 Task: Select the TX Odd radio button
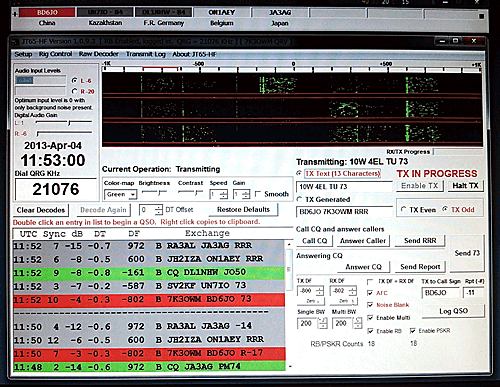pyautogui.click(x=445, y=209)
